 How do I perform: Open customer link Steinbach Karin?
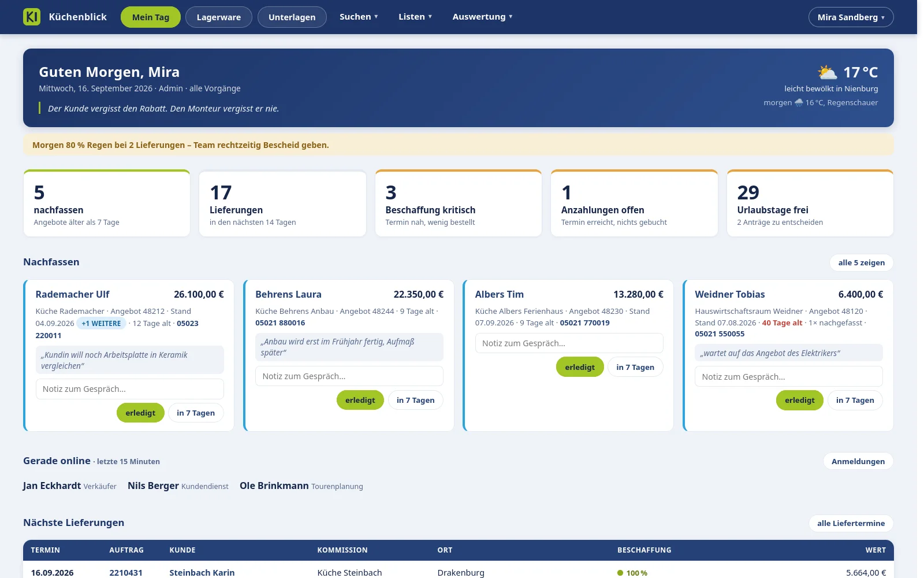click(202, 573)
